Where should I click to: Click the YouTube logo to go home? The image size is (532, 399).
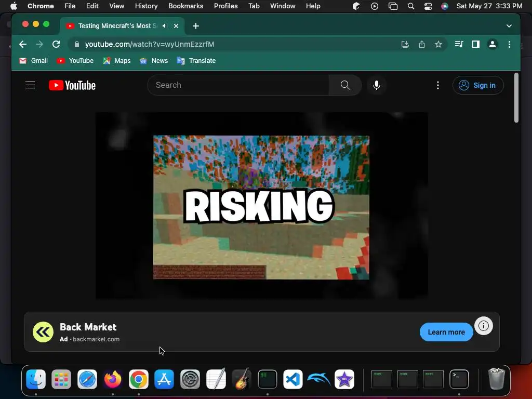click(72, 85)
